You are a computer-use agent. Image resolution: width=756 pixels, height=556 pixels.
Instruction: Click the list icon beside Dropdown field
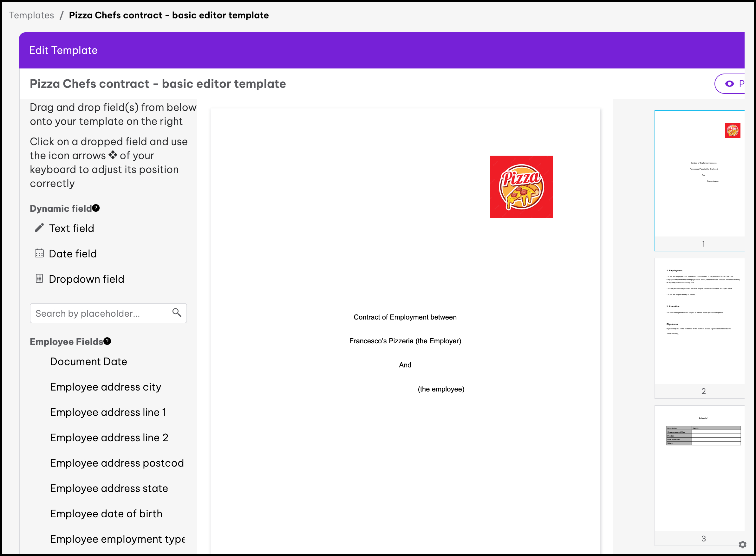(39, 278)
